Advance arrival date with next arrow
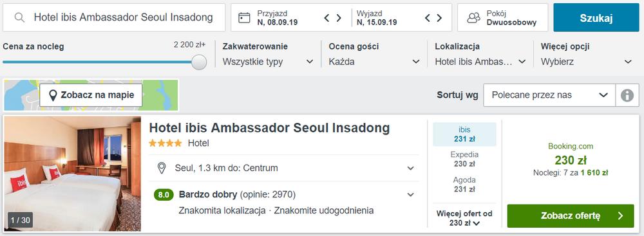Viewport: 644px width, 236px height. tap(339, 17)
